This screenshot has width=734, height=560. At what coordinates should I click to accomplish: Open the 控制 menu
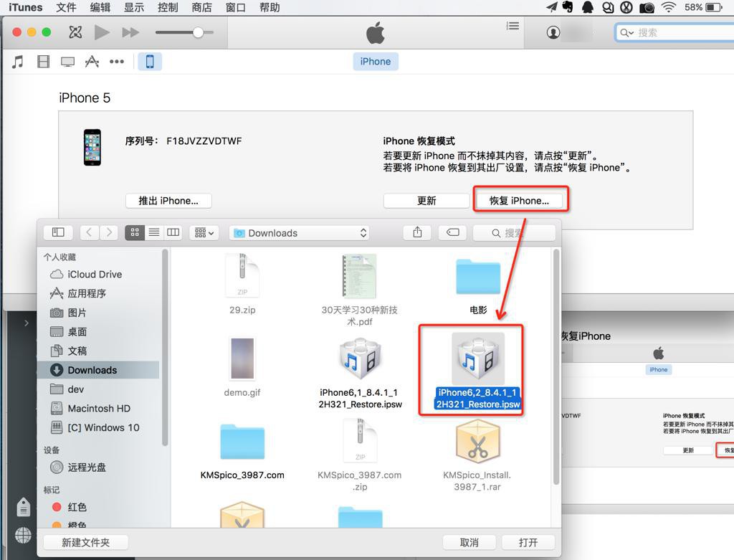[168, 7]
